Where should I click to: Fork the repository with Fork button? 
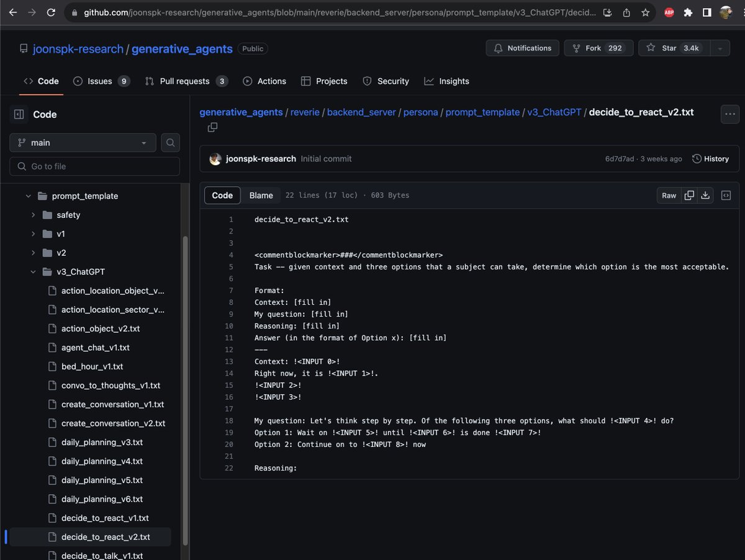coord(598,48)
